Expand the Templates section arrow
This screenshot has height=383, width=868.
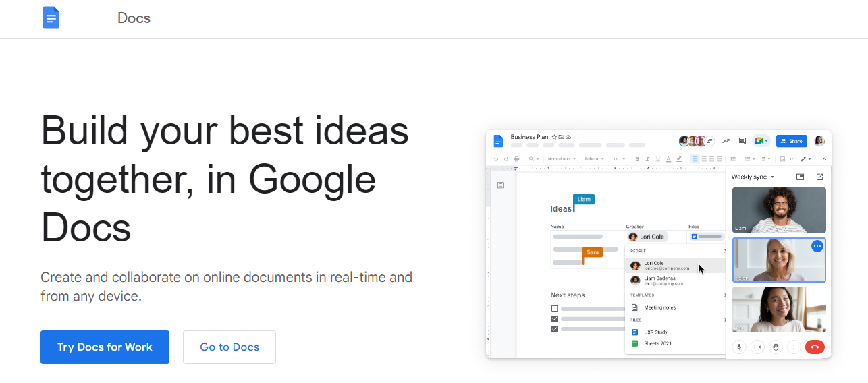point(725,295)
